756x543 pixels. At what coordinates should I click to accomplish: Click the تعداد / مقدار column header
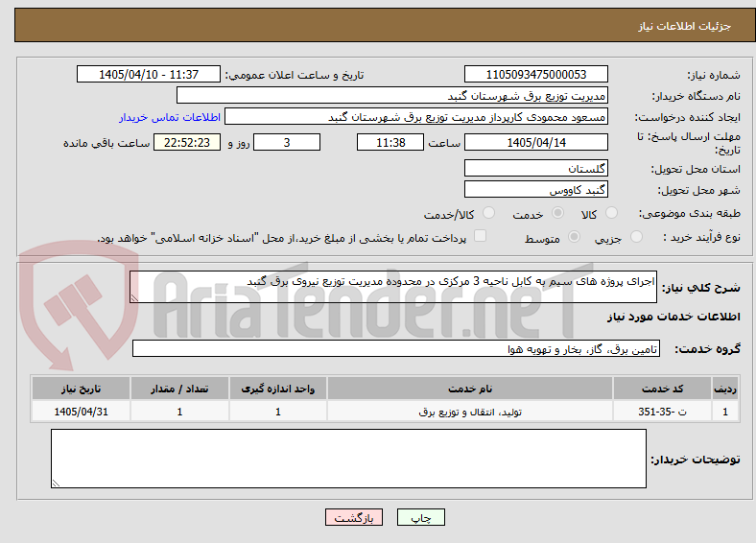coord(179,389)
